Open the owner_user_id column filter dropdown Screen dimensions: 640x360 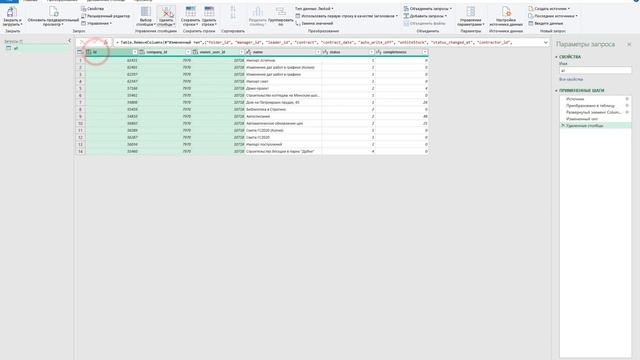pos(242,52)
